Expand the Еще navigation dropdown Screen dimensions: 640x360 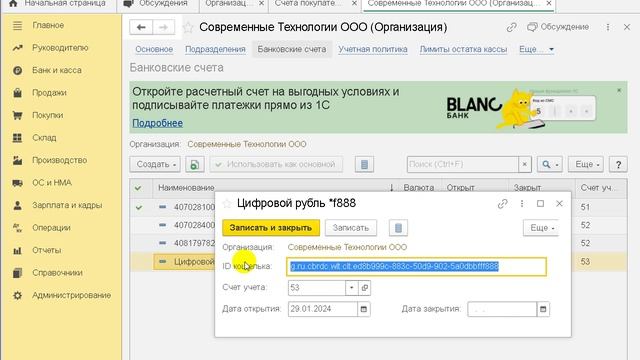(536, 49)
